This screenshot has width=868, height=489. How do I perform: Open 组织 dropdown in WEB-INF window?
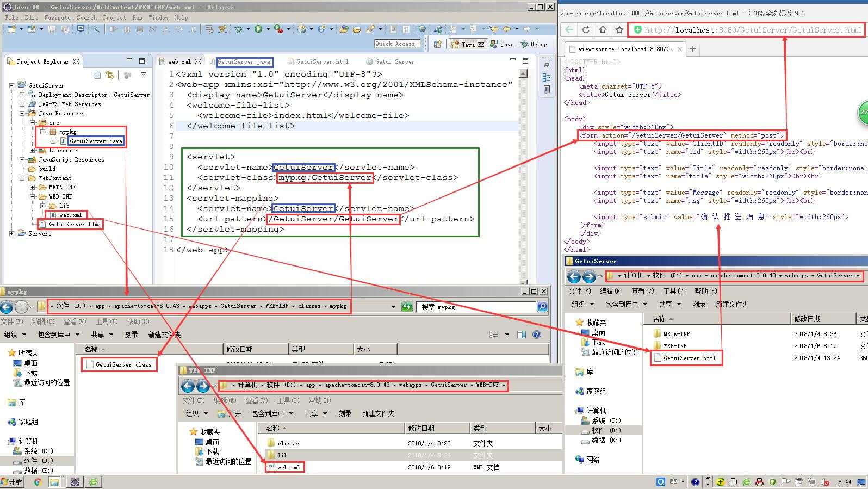(196, 413)
